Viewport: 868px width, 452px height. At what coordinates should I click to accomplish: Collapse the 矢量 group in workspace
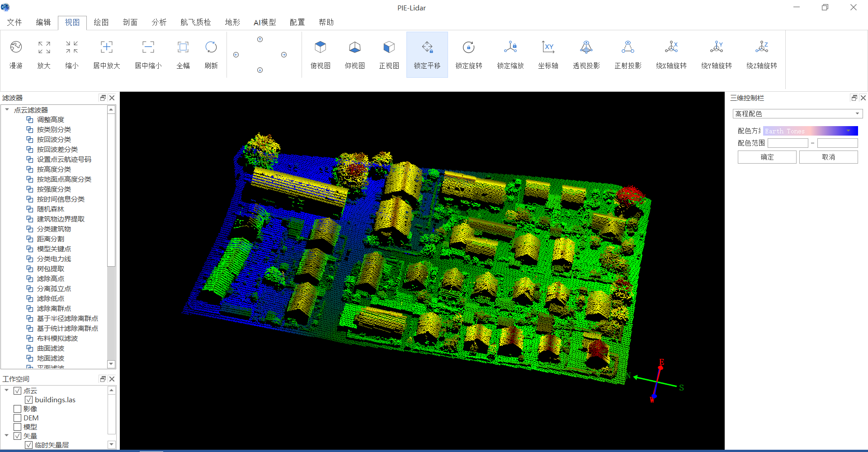point(7,436)
